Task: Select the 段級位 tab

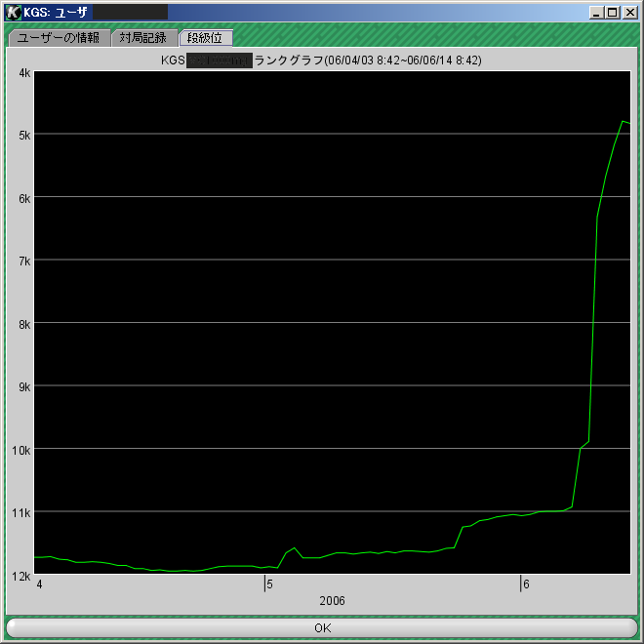Action: point(205,38)
